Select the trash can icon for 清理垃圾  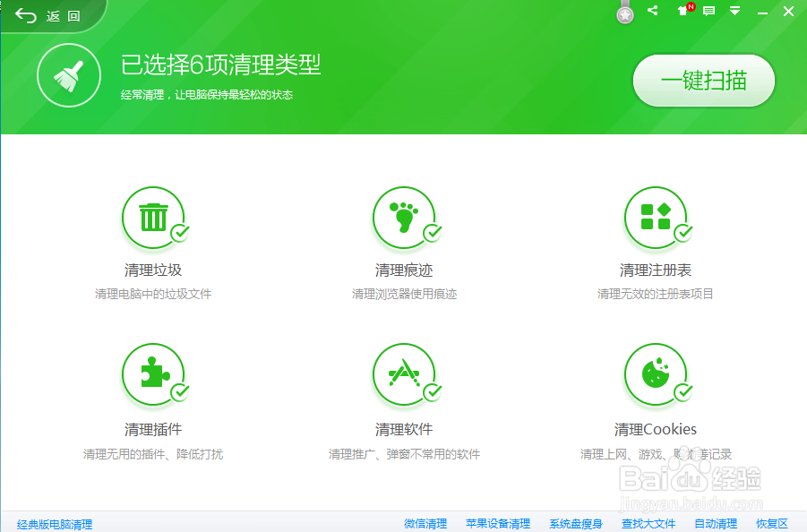[x=154, y=218]
